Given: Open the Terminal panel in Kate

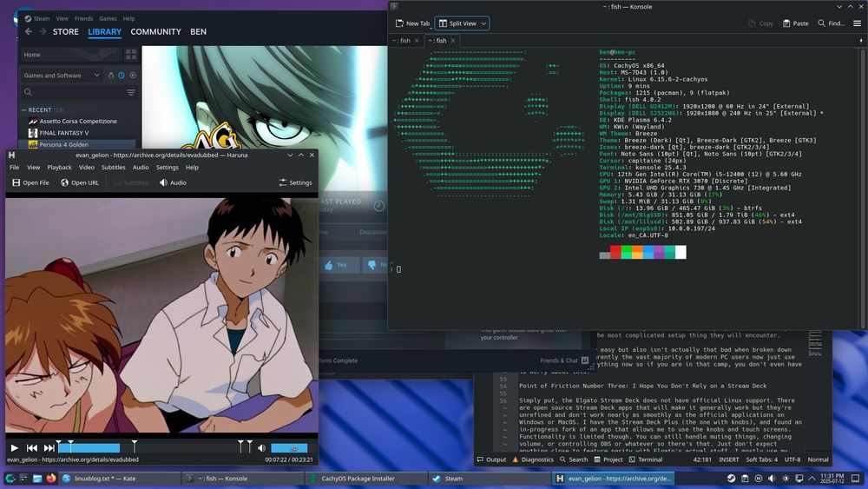Looking at the screenshot, I should pos(646,459).
